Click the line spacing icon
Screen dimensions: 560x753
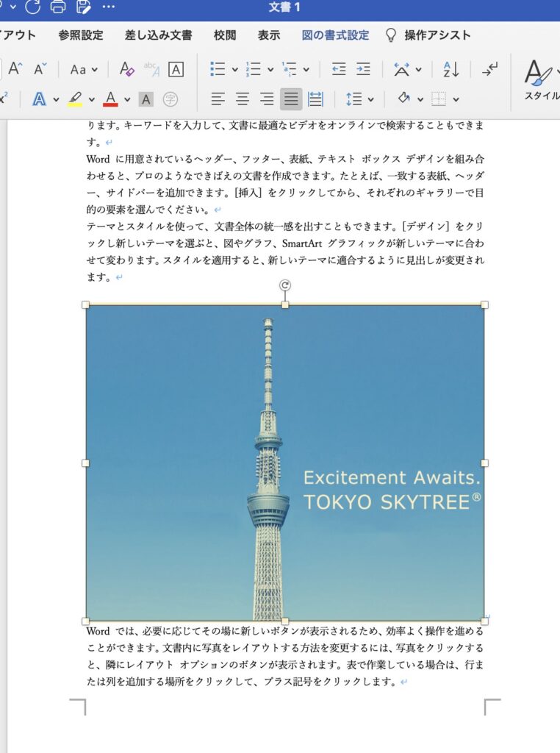(x=353, y=99)
